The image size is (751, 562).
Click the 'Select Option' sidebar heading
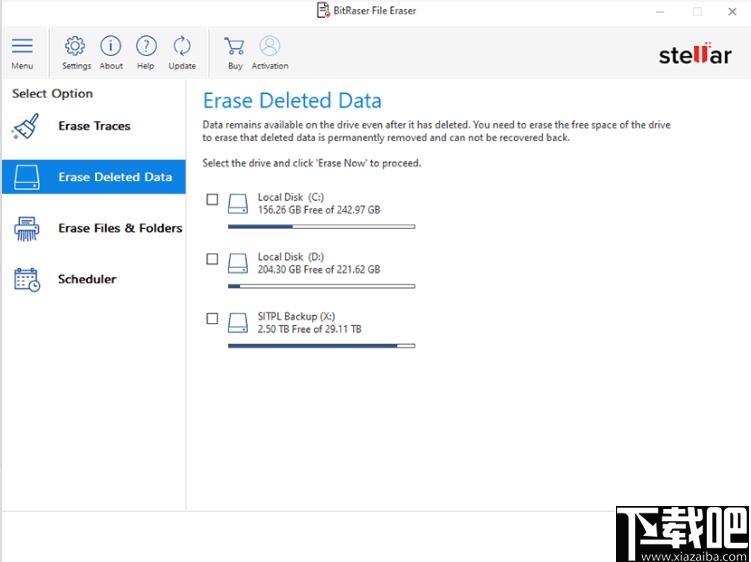click(x=53, y=94)
